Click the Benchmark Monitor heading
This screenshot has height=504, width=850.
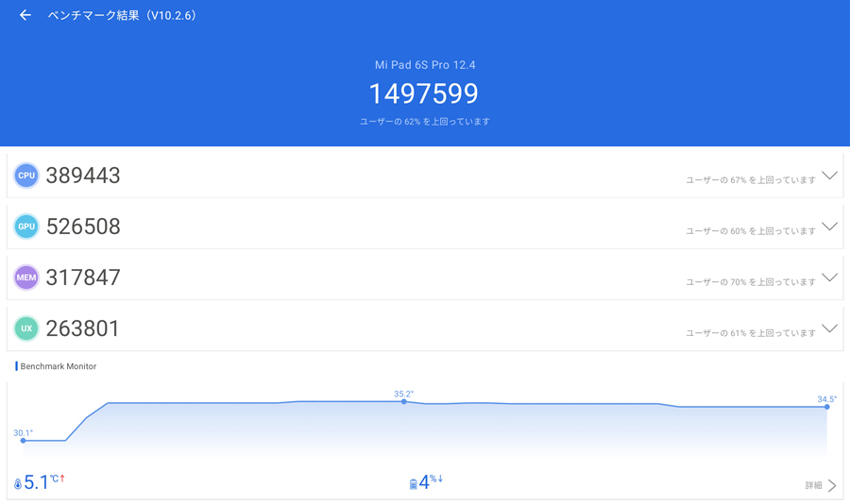58,366
